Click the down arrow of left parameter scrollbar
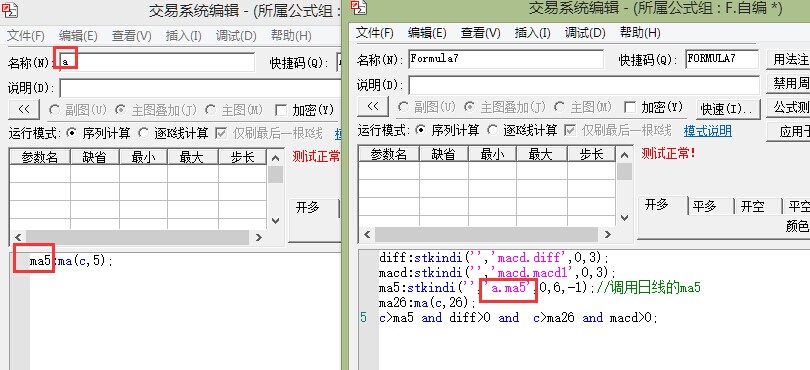810x370 pixels. tap(275, 220)
